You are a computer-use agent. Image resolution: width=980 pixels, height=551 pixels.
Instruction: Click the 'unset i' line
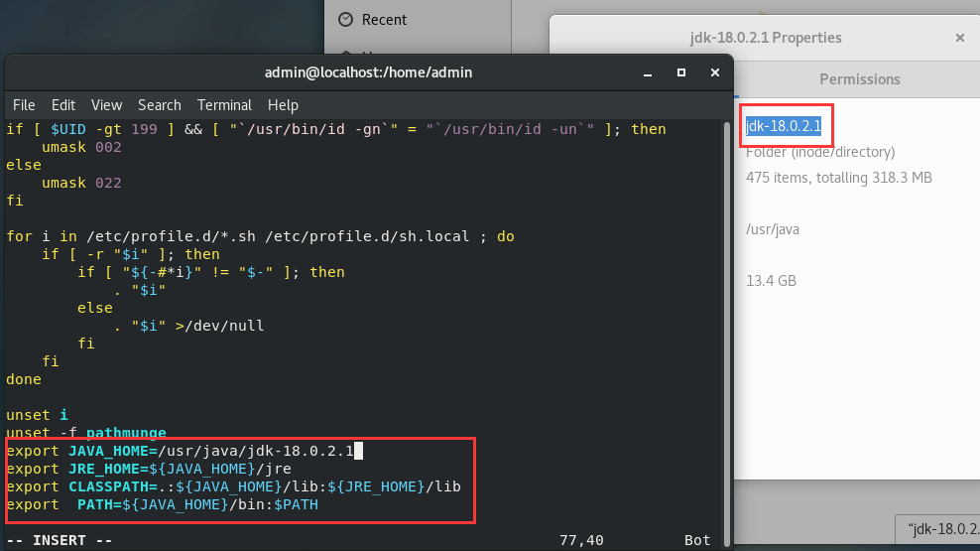pos(37,415)
